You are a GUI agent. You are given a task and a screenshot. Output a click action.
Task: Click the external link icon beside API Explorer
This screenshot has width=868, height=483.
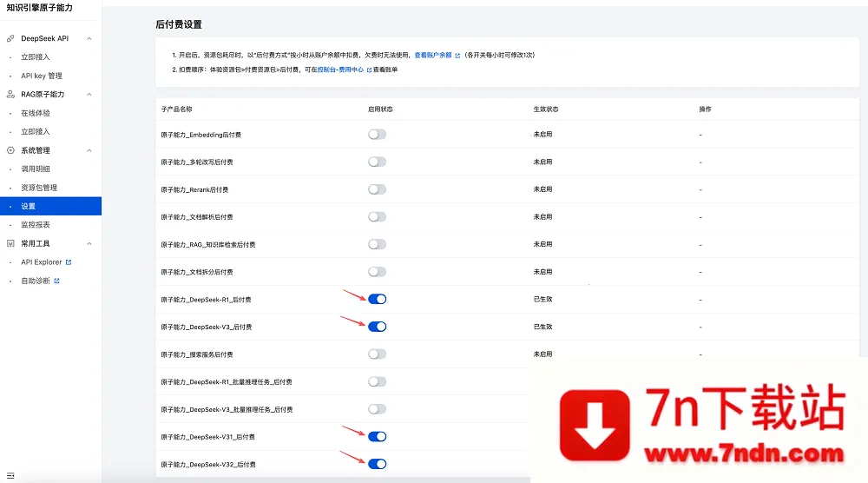(69, 262)
